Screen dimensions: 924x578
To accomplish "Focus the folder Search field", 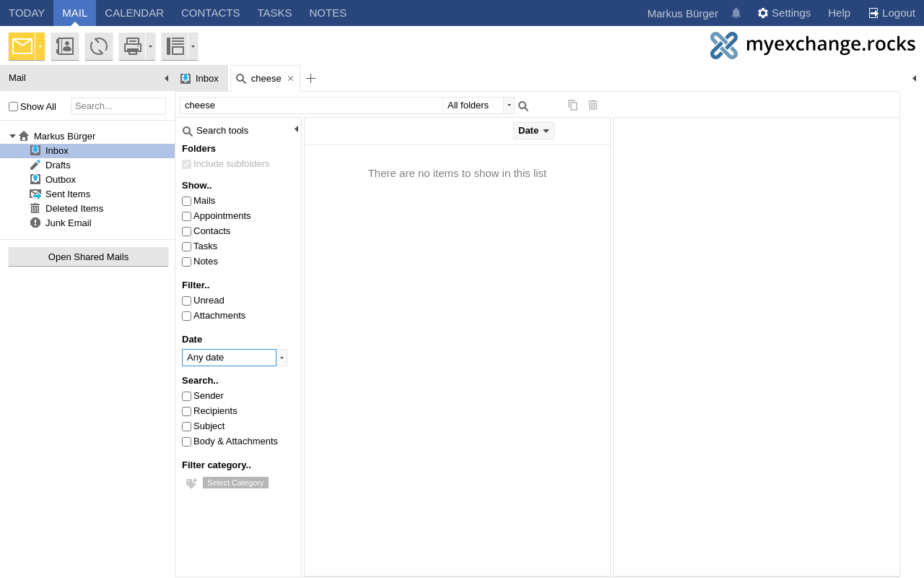I will pos(118,106).
